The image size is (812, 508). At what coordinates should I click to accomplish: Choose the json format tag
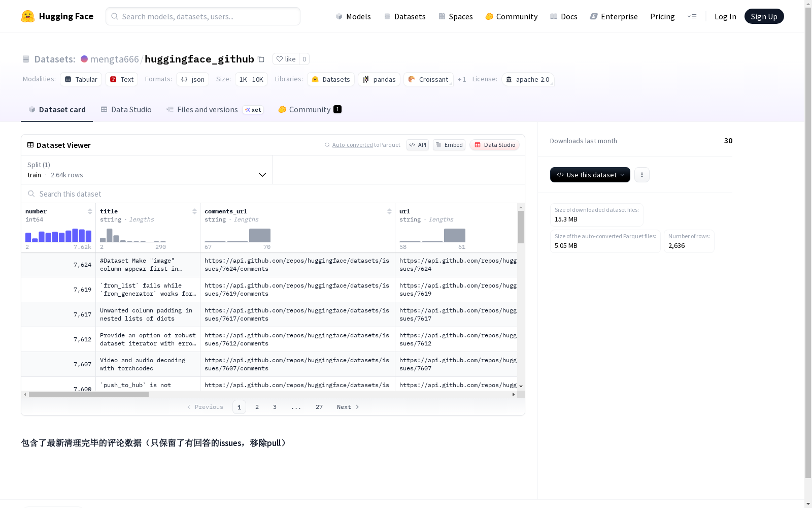coord(193,79)
